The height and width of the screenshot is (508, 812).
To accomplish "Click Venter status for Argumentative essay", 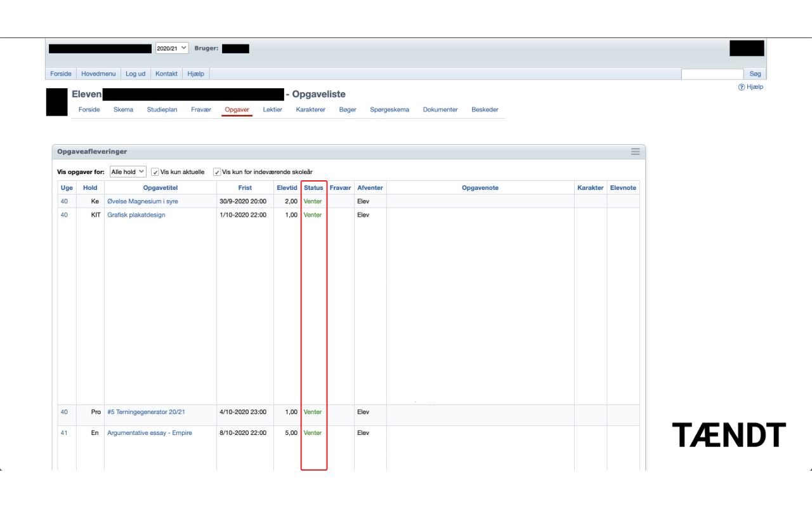I will point(313,433).
